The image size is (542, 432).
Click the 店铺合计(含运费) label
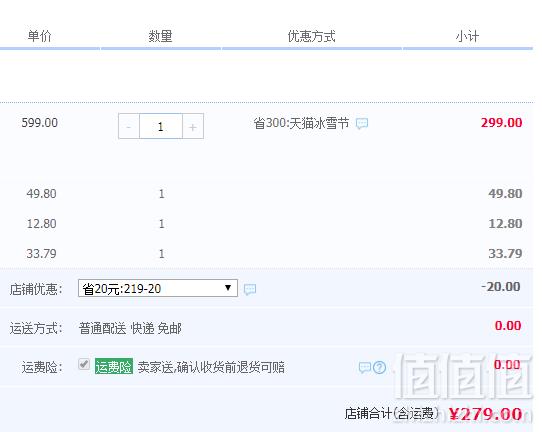coord(392,413)
